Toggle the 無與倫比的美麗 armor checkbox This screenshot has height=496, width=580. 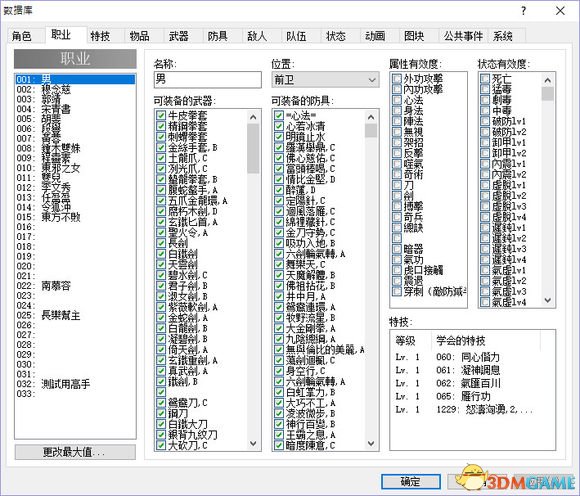[279, 349]
